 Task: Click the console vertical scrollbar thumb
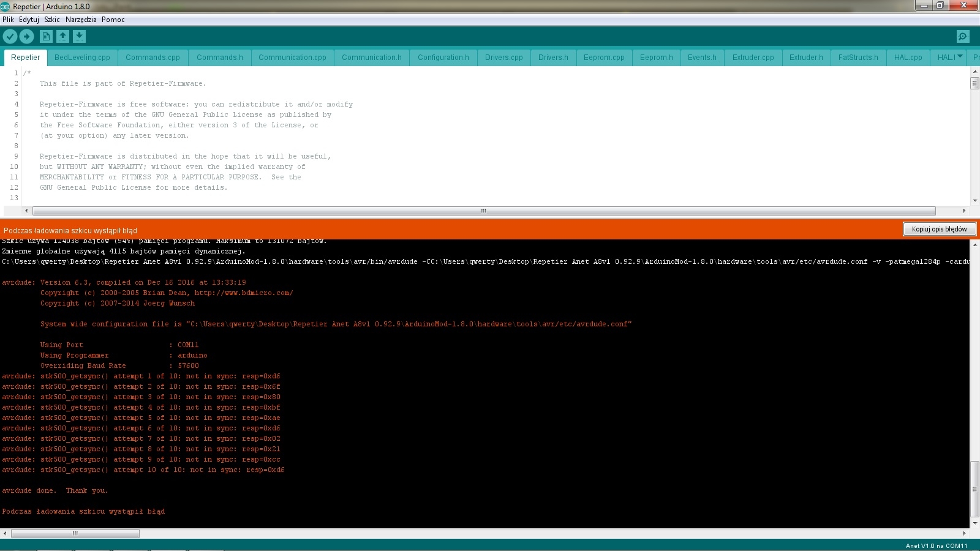974,489
